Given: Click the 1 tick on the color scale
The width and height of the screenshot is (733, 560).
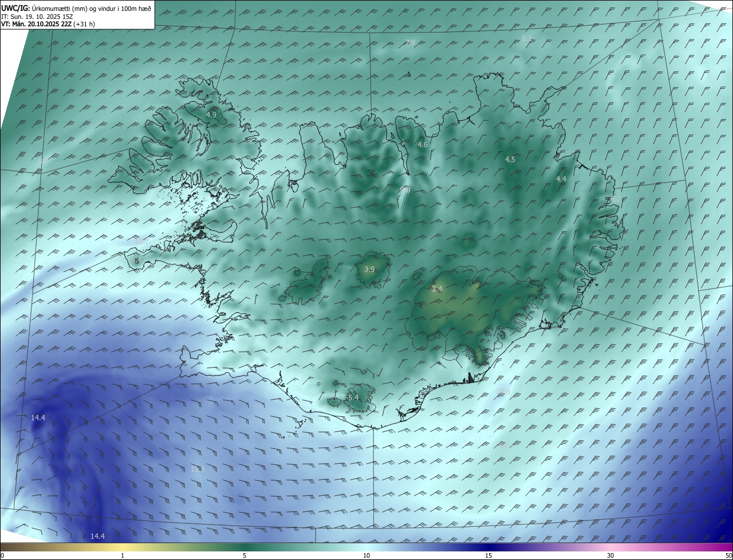Looking at the screenshot, I should tap(123, 555).
